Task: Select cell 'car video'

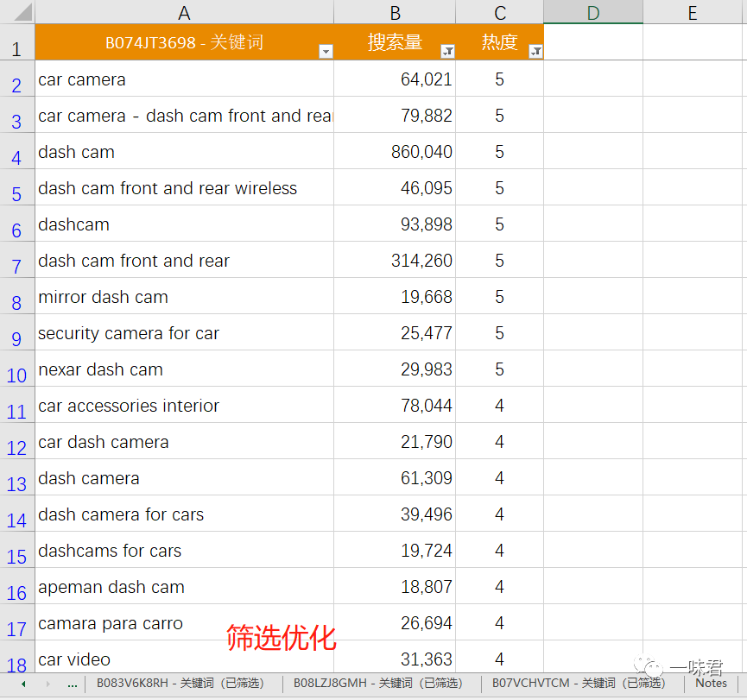Action: point(184,658)
